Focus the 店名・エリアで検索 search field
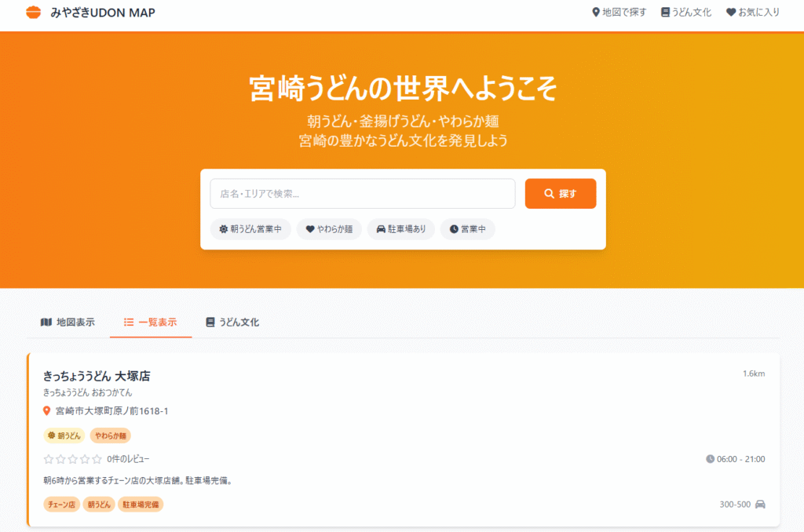This screenshot has width=804, height=532. (362, 194)
